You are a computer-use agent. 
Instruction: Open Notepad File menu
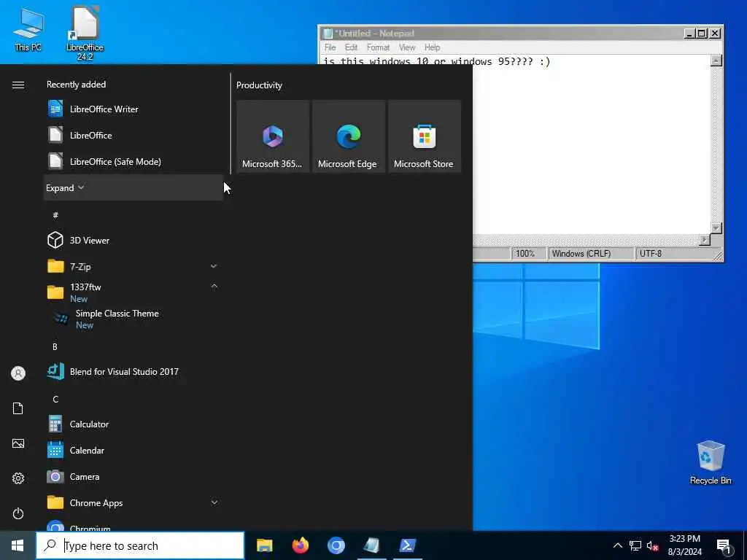[x=330, y=47]
